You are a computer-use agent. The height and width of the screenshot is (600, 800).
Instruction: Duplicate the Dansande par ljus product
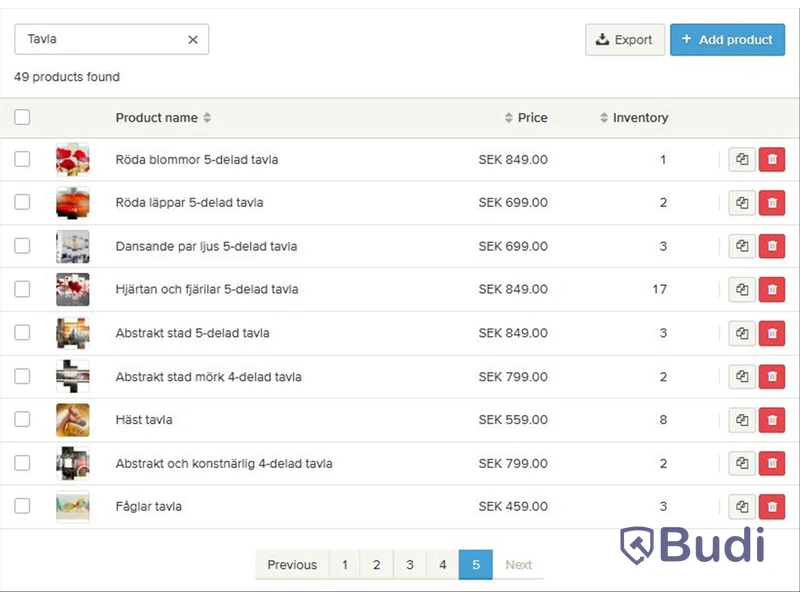click(742, 246)
